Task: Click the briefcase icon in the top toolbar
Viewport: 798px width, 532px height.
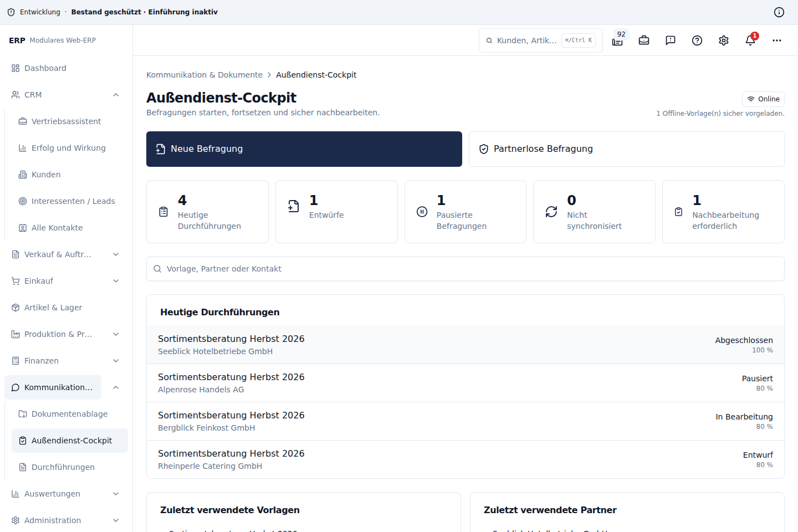Action: click(x=644, y=40)
